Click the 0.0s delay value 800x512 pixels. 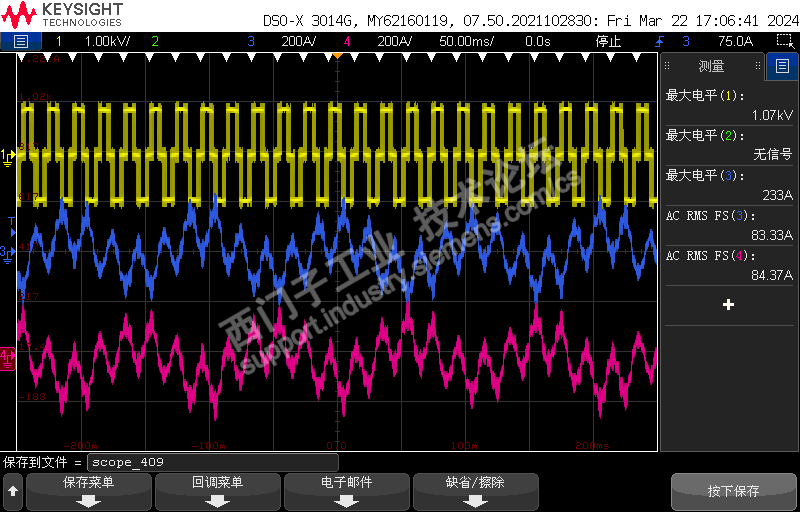(x=538, y=42)
